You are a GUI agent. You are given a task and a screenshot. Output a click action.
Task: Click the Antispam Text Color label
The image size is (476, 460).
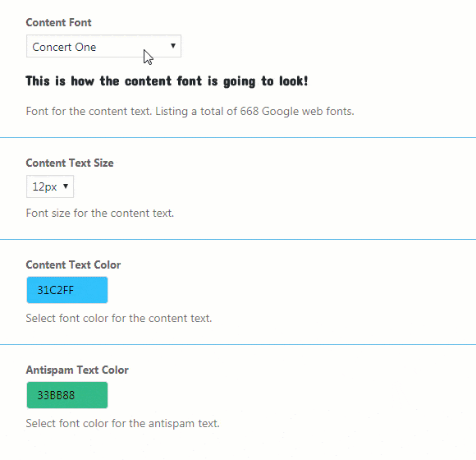77,370
